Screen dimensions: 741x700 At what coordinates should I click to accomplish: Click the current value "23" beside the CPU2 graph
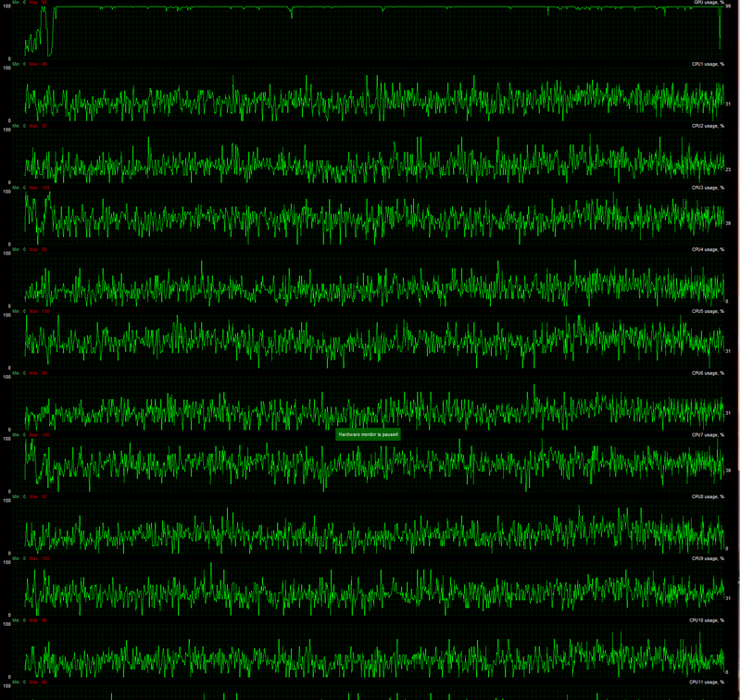coord(728,169)
